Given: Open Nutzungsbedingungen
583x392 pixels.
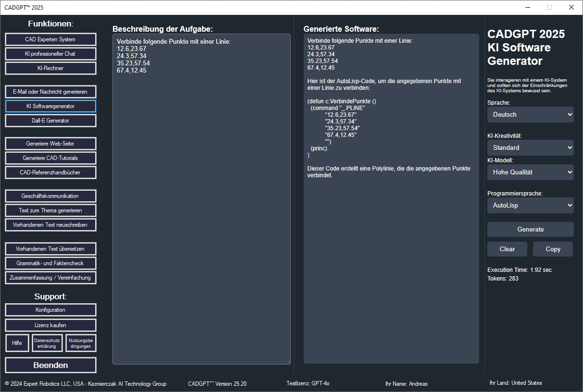Looking at the screenshot, I should [81, 343].
